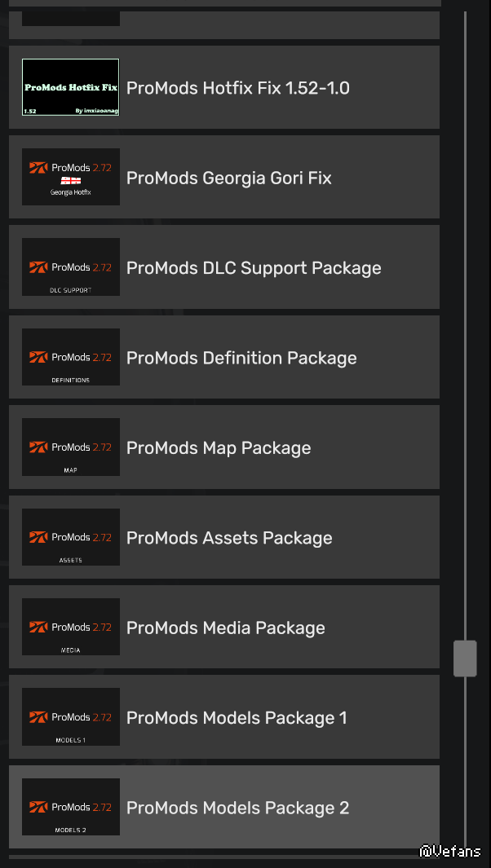Click the Assets package icon
This screenshot has width=491, height=868.
70,537
